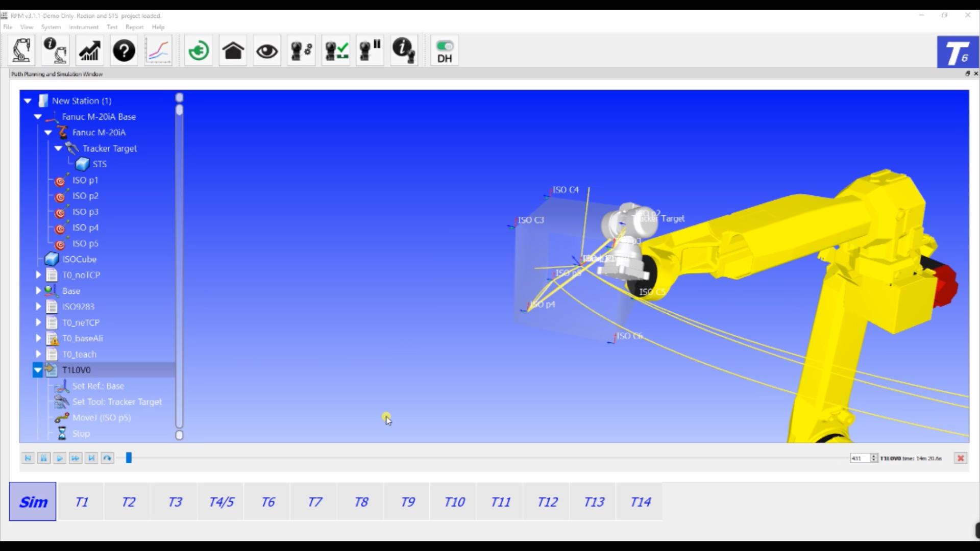Click the eye view toolbar icon
Viewport: 980px width, 551px height.
pyautogui.click(x=267, y=51)
